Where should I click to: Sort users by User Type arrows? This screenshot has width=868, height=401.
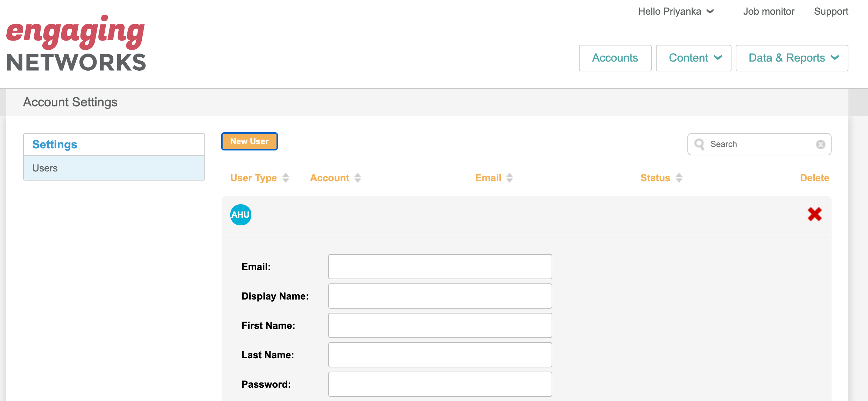tap(286, 178)
